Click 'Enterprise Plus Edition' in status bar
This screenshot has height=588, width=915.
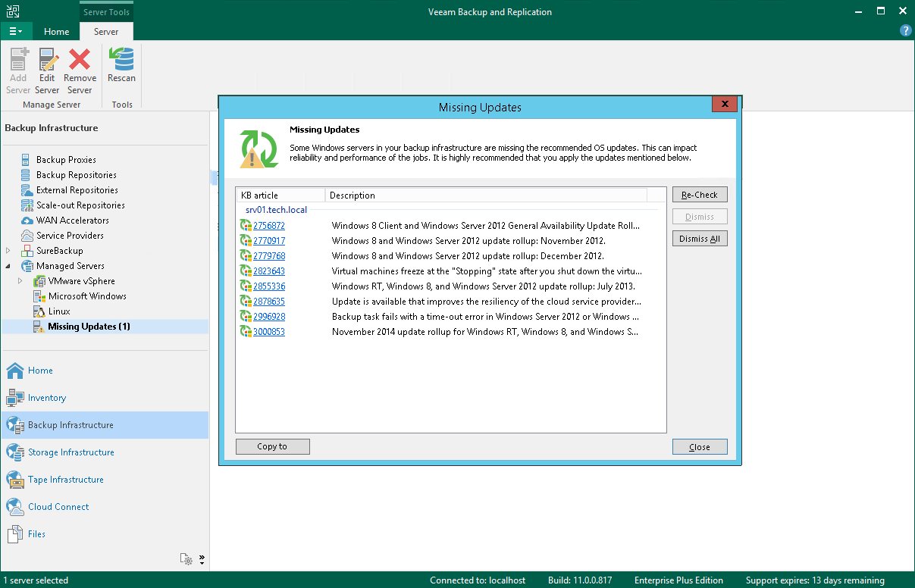(678, 580)
